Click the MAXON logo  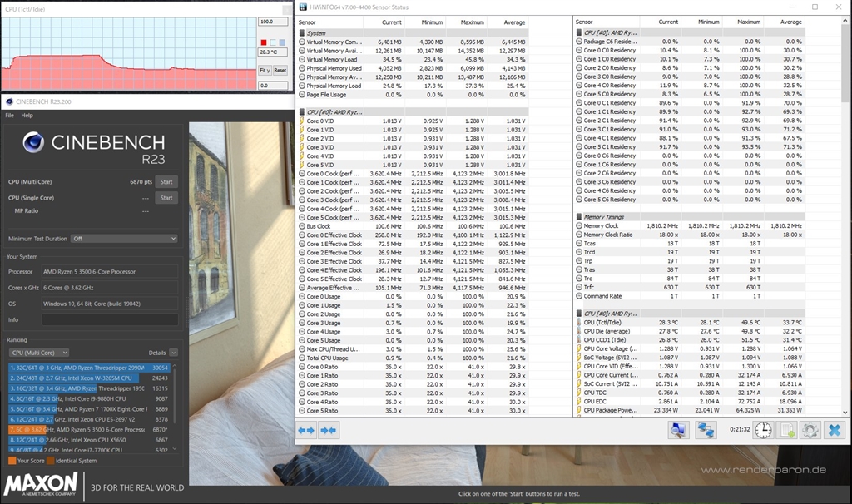click(41, 484)
